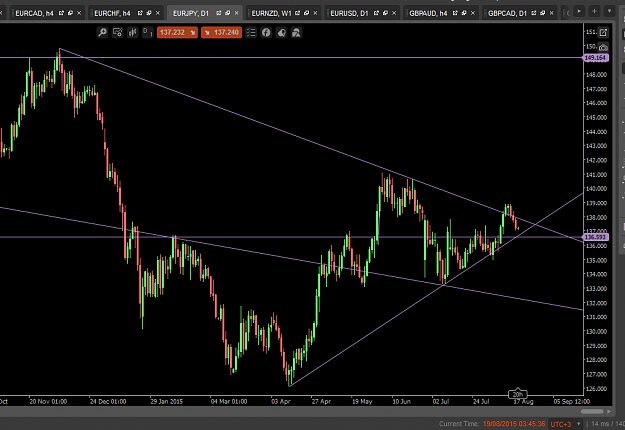Close the GBPCAD, D1 tab

[x=552, y=13]
